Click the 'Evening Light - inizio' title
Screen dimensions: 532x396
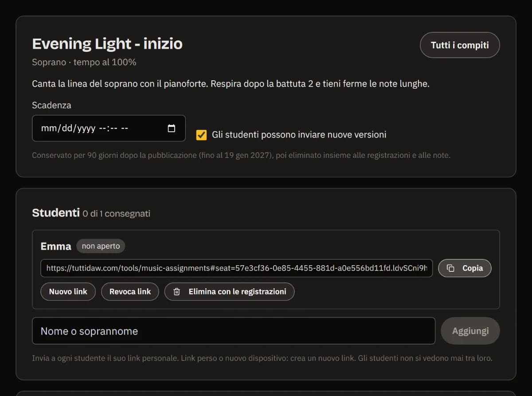click(x=107, y=44)
